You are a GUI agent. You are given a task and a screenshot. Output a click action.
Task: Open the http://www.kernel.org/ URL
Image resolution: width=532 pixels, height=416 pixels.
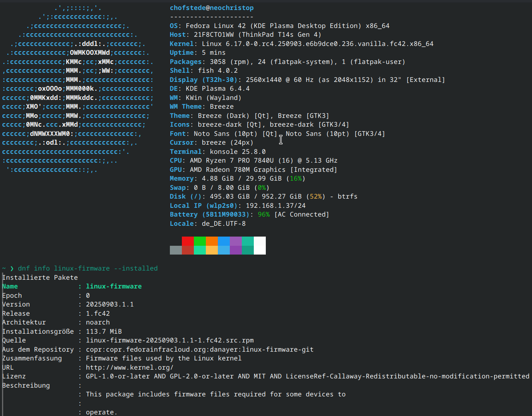pyautogui.click(x=130, y=367)
